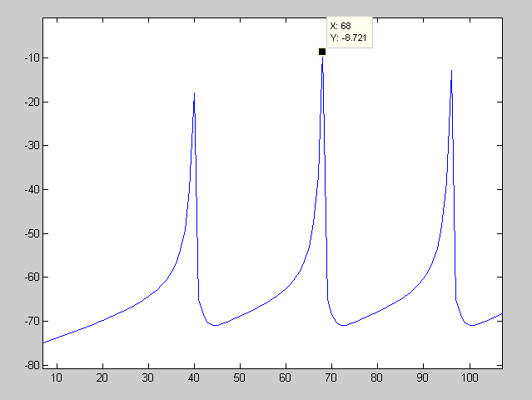Click the x-axis tick label 10
This screenshot has width=532, height=400.
(x=57, y=377)
